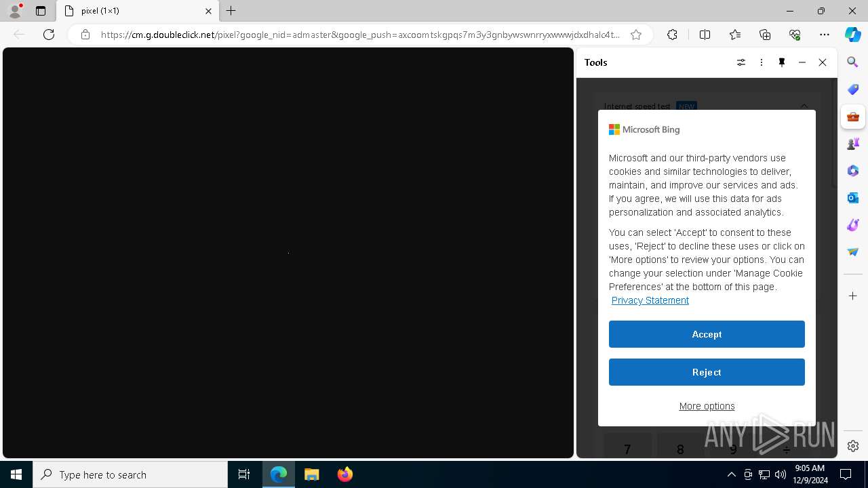This screenshot has width=868, height=488.
Task: Refresh the current page
Action: 49,35
